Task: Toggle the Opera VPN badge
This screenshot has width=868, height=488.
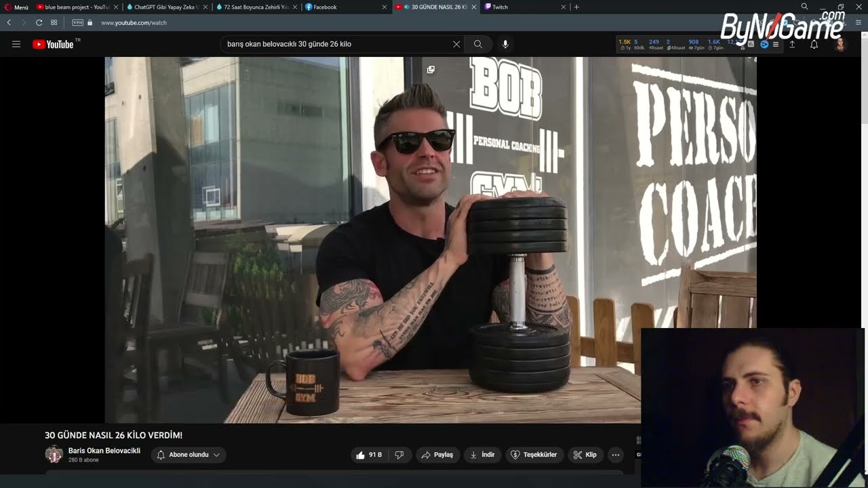Action: (77, 22)
